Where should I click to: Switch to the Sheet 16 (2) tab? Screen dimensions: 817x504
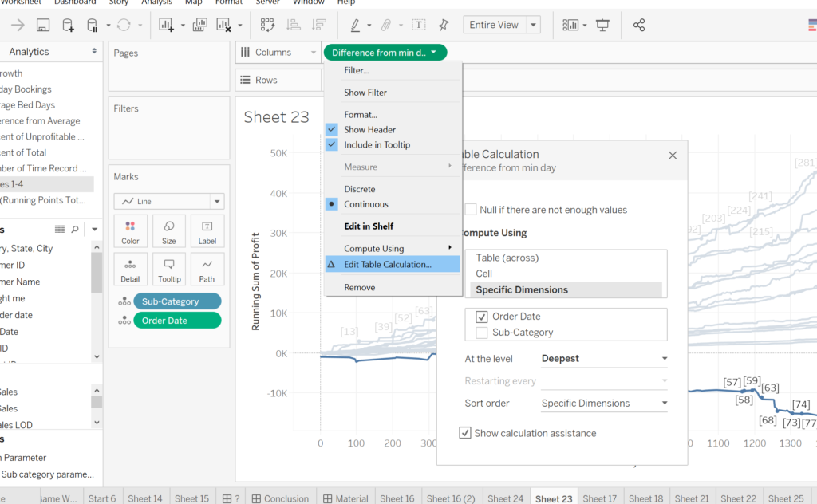(451, 498)
